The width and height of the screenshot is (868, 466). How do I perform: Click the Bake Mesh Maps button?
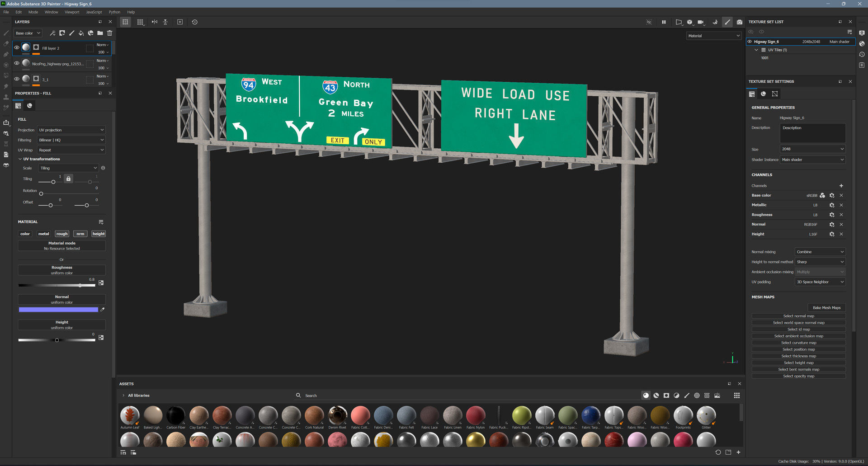826,308
